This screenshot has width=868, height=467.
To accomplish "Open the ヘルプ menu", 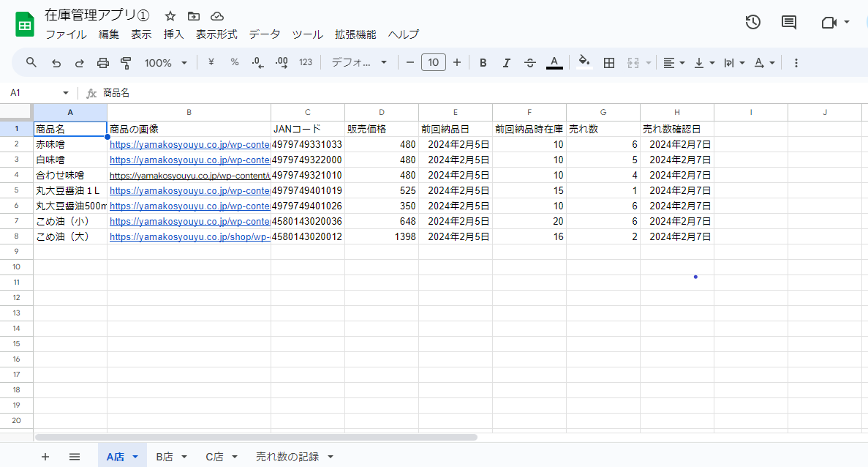I will (x=404, y=34).
